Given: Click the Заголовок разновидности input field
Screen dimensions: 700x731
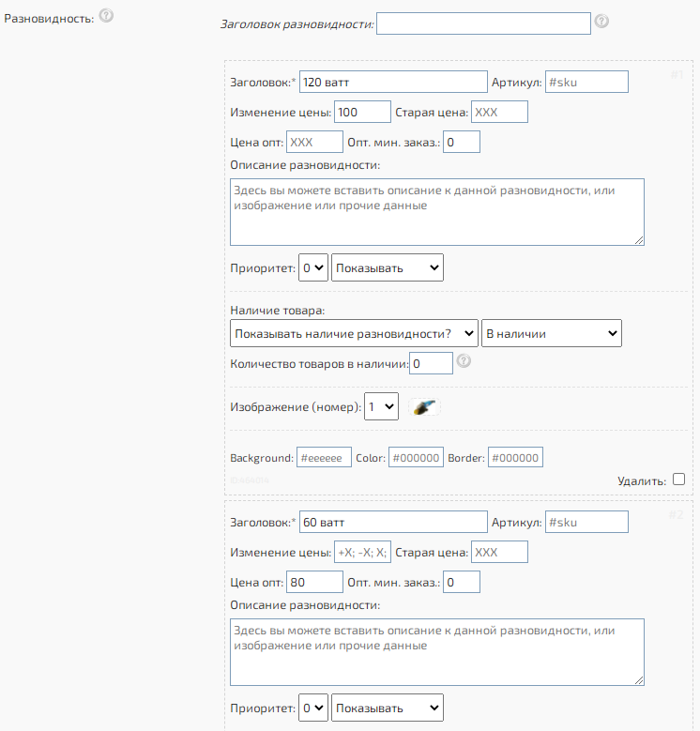Looking at the screenshot, I should pyautogui.click(x=483, y=23).
